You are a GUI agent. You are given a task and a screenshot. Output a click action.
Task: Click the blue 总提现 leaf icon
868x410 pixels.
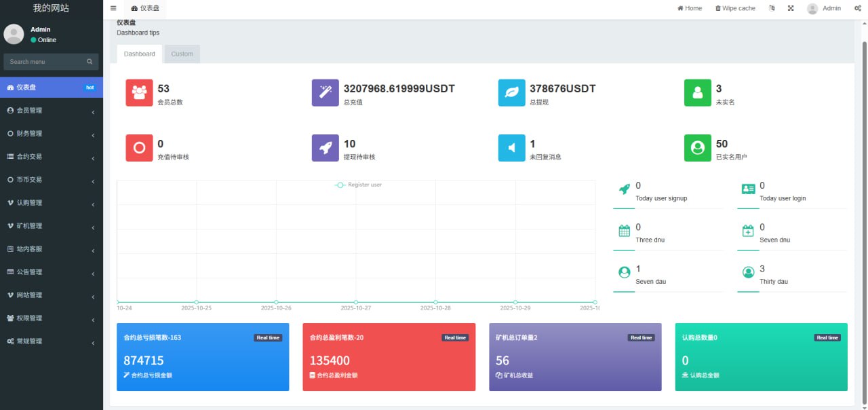point(511,92)
